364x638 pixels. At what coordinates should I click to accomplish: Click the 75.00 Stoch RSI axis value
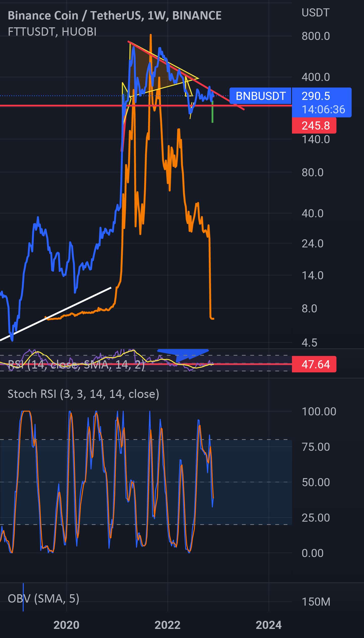point(316,447)
